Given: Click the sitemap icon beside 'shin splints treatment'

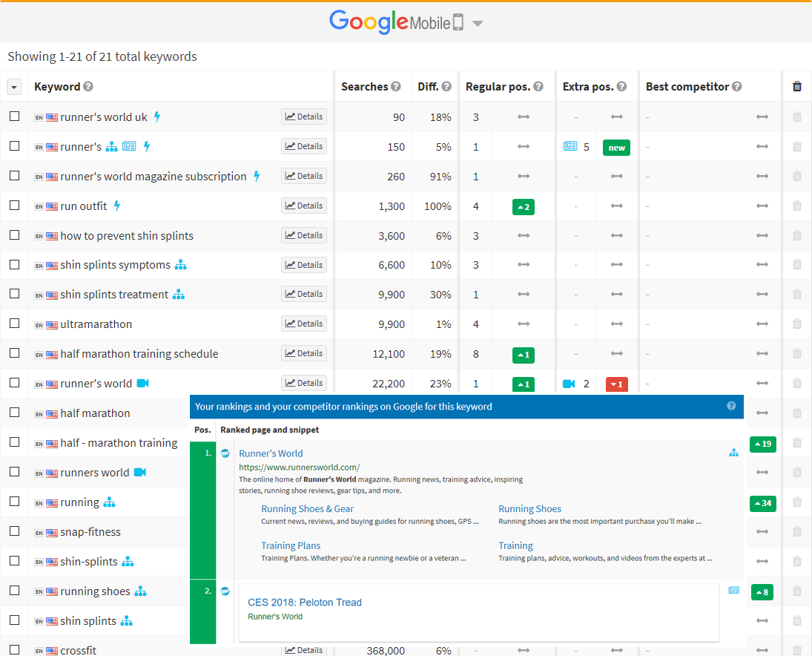Looking at the screenshot, I should (x=178, y=294).
